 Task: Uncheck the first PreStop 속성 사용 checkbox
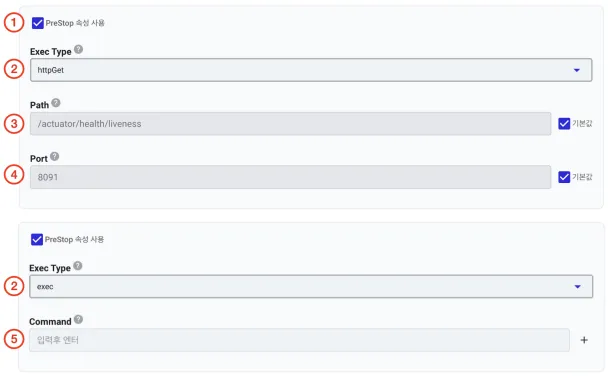[x=38, y=23]
